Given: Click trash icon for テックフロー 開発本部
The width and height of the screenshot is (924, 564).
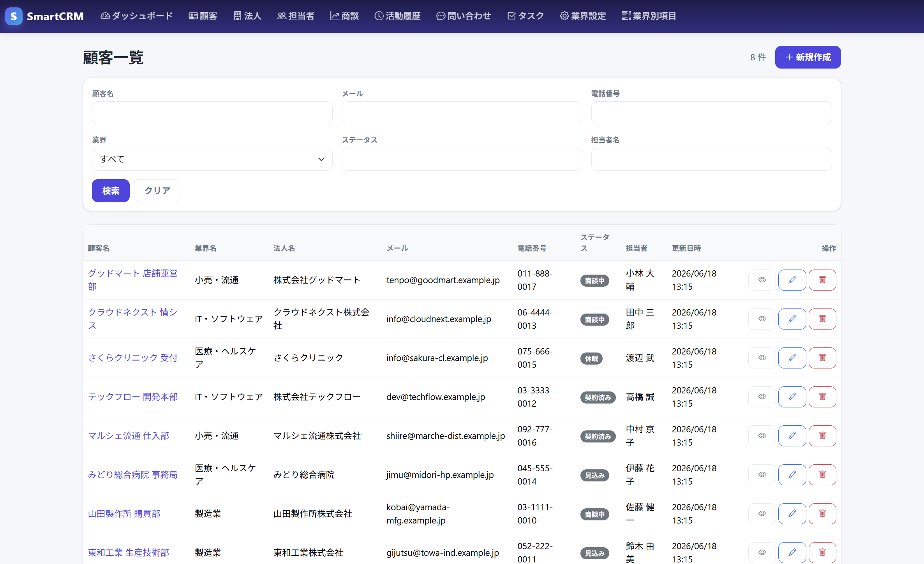Looking at the screenshot, I should coord(822,397).
